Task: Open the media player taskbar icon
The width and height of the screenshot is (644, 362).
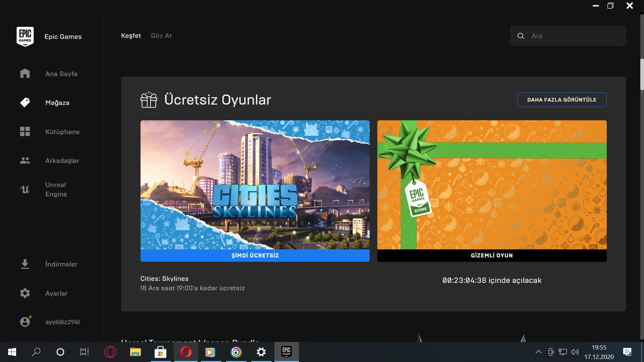Action: pyautogui.click(x=211, y=352)
